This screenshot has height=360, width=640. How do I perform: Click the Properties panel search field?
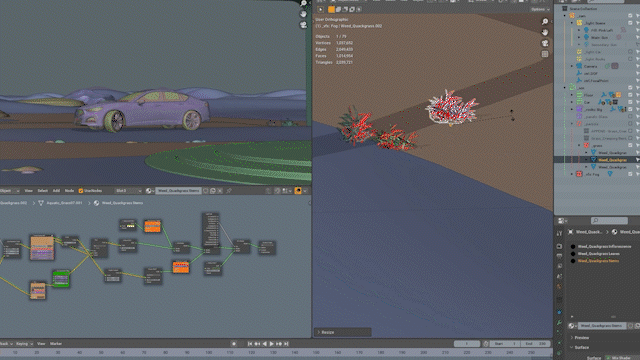click(609, 221)
